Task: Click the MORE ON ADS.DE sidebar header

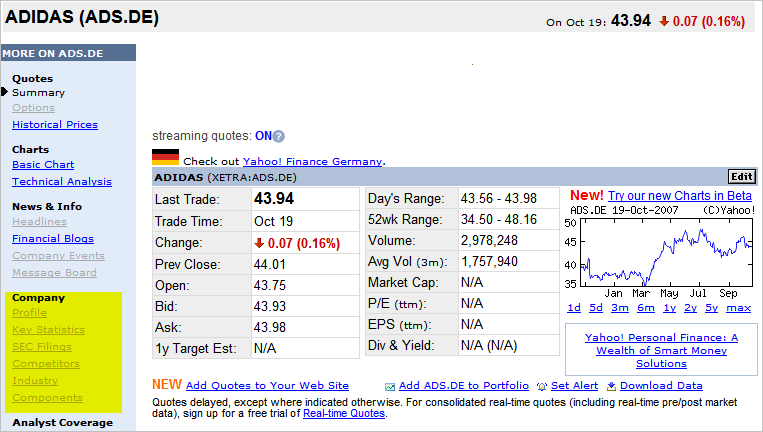Action: point(68,53)
